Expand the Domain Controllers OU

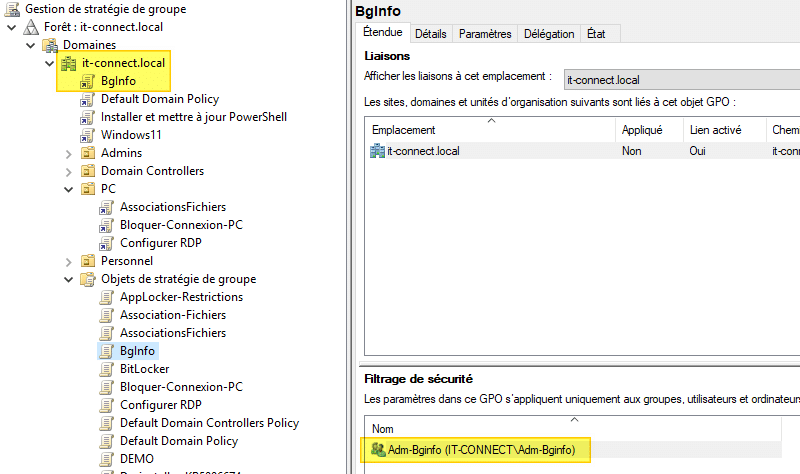pyautogui.click(x=68, y=171)
